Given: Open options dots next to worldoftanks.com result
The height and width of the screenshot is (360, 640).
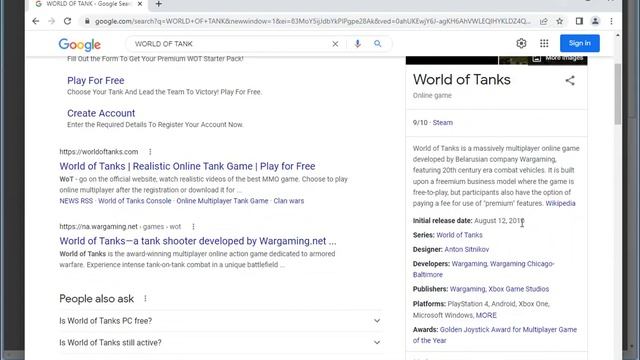Looking at the screenshot, I should coord(150,152).
